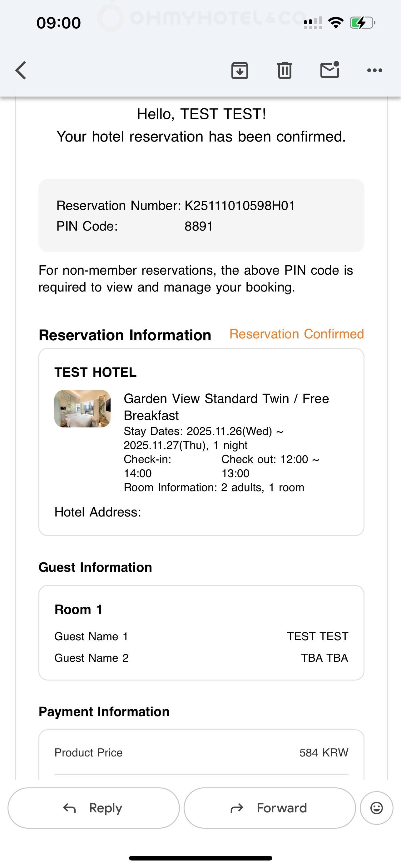Viewport: 401px width, 868px height.
Task: Go back using the back arrow
Action: click(x=21, y=70)
